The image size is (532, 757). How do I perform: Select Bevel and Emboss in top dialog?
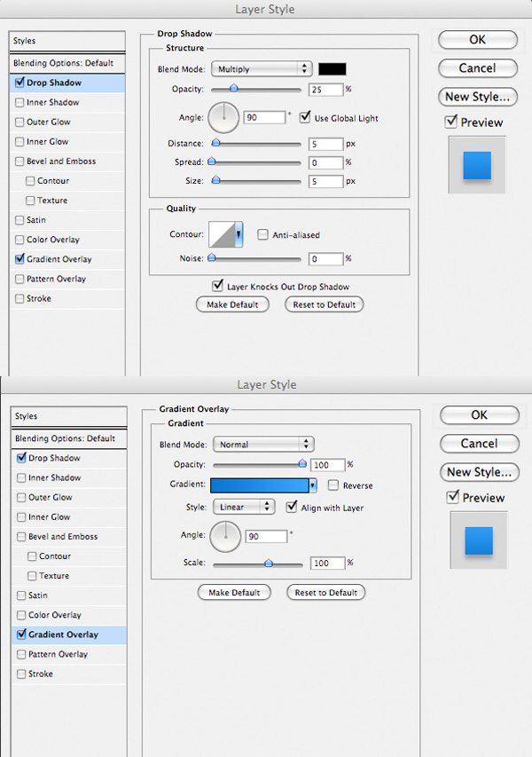click(x=67, y=162)
